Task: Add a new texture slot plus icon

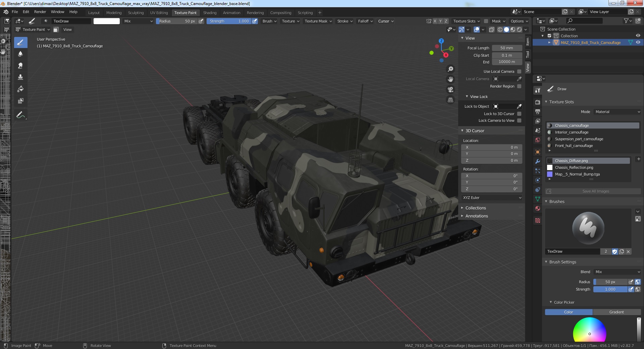Action: (x=639, y=159)
